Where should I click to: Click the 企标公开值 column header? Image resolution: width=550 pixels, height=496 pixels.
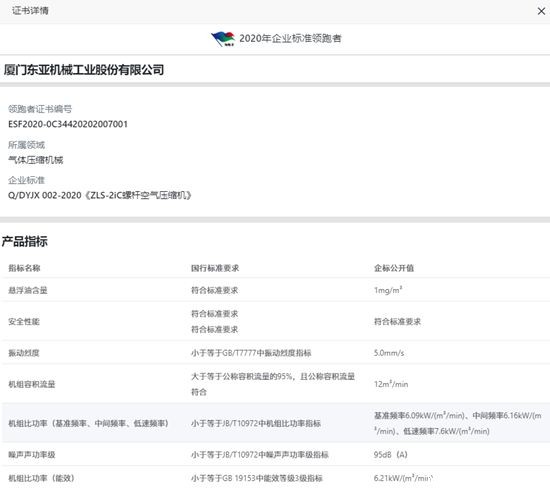394,268
